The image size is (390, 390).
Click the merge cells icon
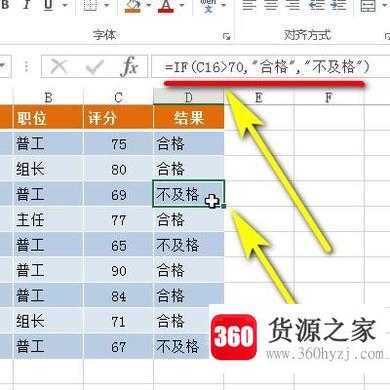tap(368, 6)
